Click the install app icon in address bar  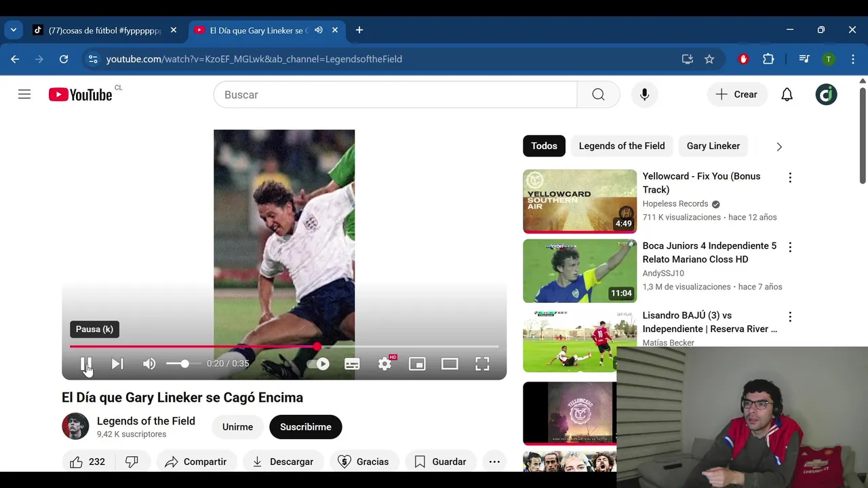click(x=688, y=59)
